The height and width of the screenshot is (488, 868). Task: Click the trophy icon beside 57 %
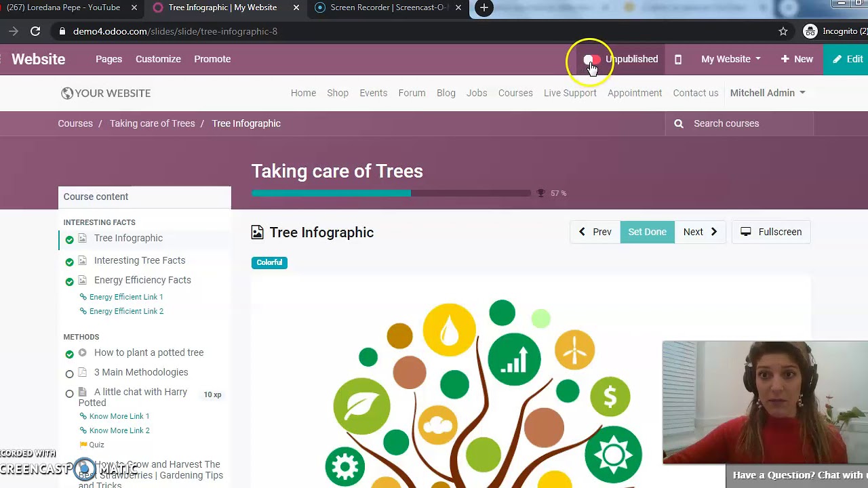[540, 193]
